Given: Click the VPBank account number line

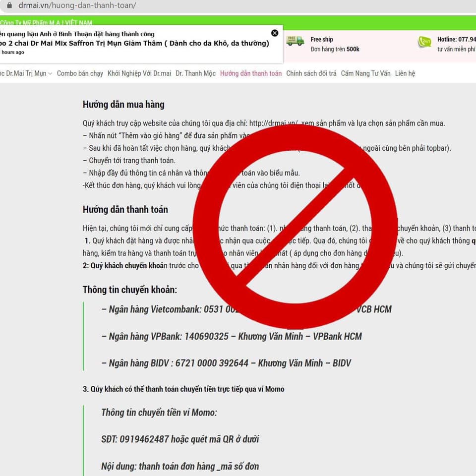Looking at the screenshot, I should pyautogui.click(x=232, y=336).
